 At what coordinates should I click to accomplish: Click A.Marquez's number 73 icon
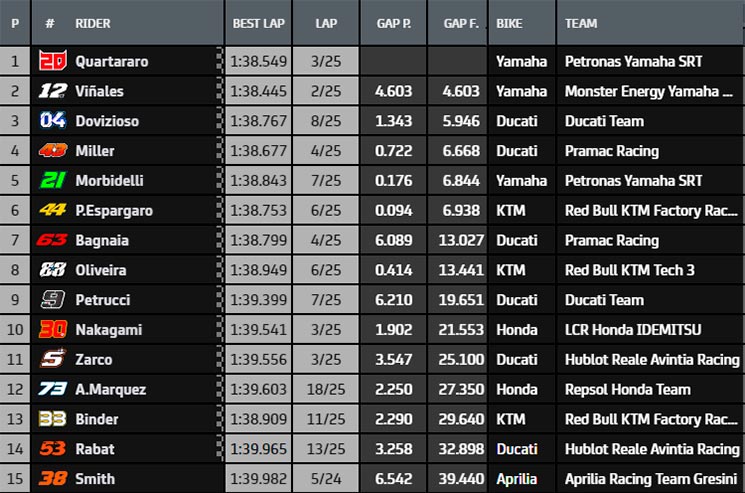[52, 389]
